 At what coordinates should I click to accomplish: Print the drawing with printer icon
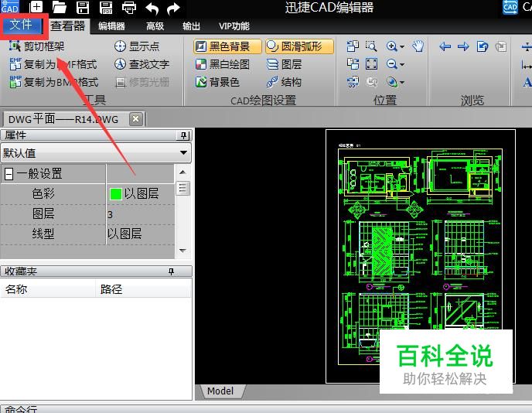(x=129, y=7)
